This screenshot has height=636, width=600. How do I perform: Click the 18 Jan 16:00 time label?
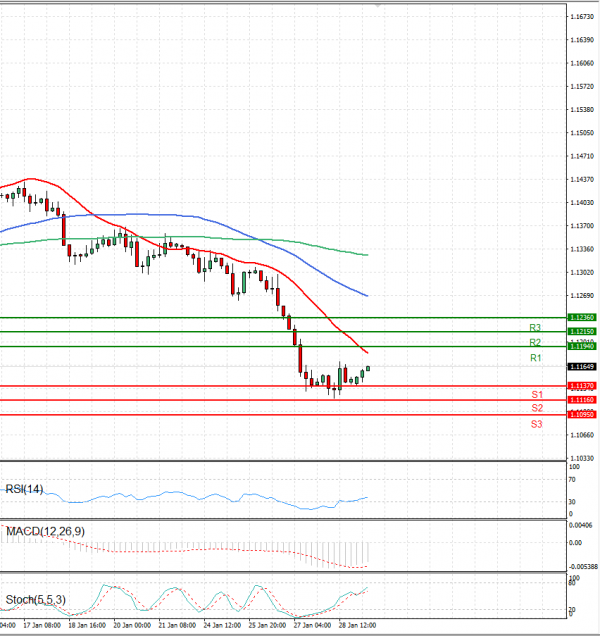(x=87, y=625)
